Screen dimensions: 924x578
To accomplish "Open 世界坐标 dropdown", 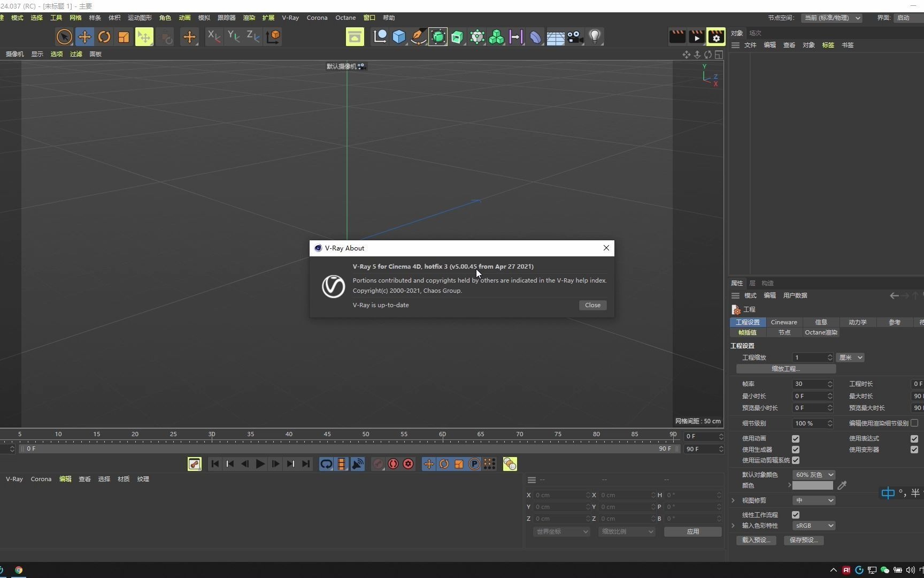I will [x=561, y=531].
